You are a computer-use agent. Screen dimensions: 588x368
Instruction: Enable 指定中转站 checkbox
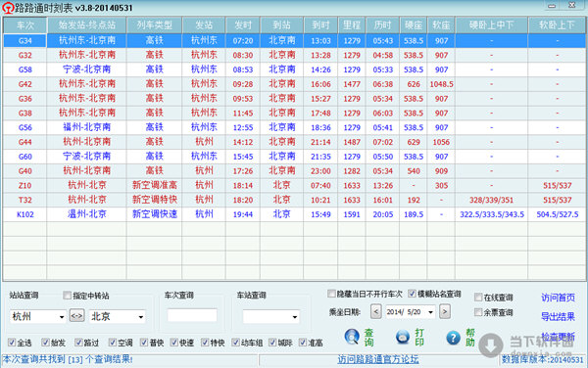pyautogui.click(x=67, y=296)
